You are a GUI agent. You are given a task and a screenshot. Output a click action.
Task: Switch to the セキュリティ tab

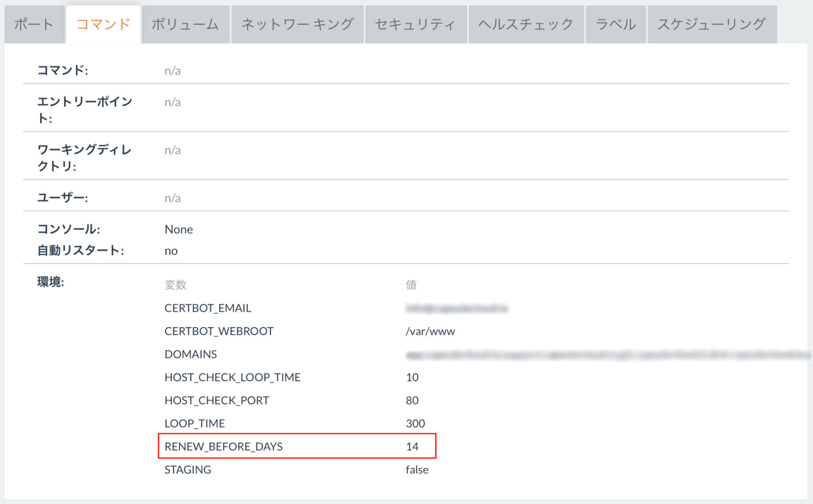(x=416, y=24)
